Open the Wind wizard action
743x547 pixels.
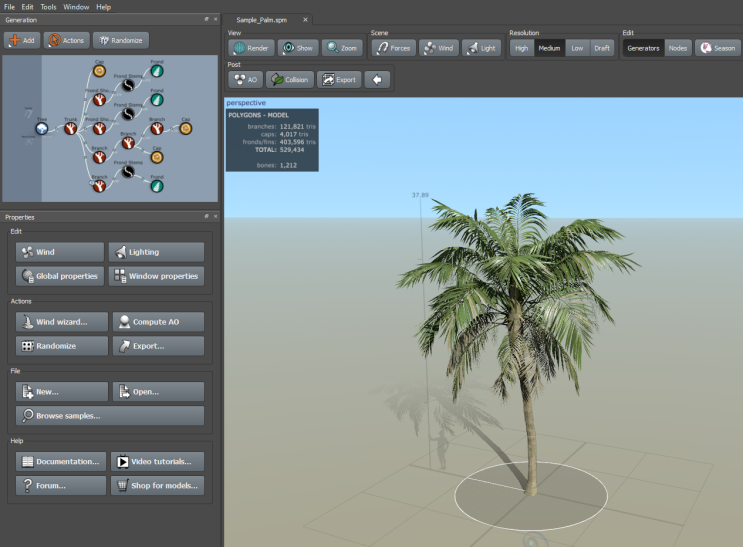tap(62, 322)
